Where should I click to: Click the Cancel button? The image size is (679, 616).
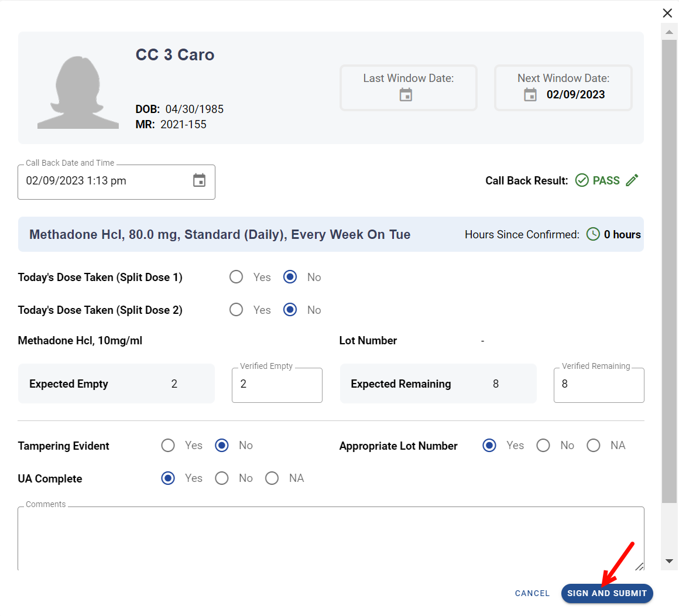point(532,593)
